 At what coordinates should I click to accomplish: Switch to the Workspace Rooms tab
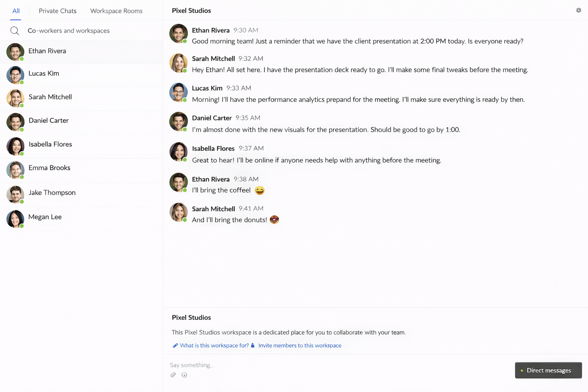116,11
